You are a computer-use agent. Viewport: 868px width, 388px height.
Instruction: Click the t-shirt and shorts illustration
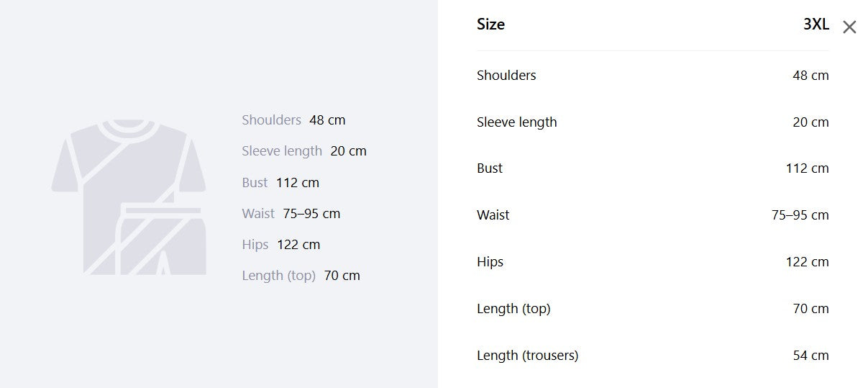coord(129,197)
